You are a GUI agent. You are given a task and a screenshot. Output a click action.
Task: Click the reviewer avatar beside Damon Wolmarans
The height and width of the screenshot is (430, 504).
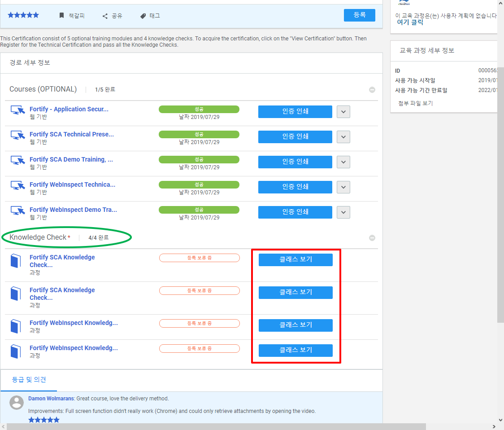(17, 403)
